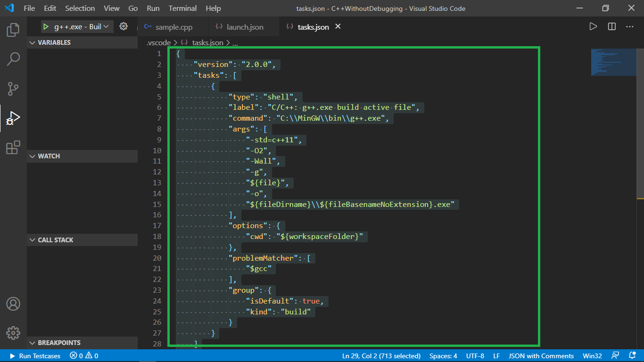Open the feedback icon in status bar

coord(615,356)
